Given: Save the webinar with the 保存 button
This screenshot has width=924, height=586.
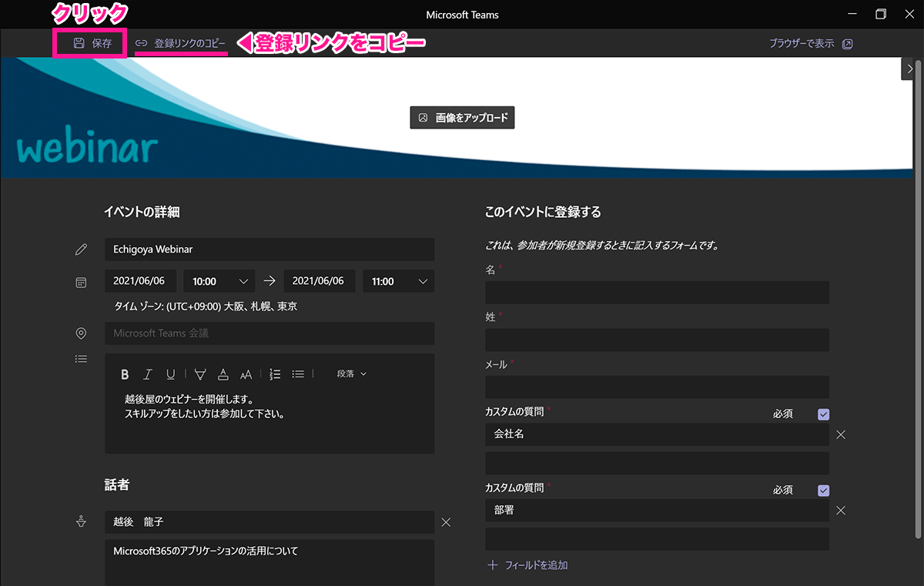Looking at the screenshot, I should (x=89, y=43).
